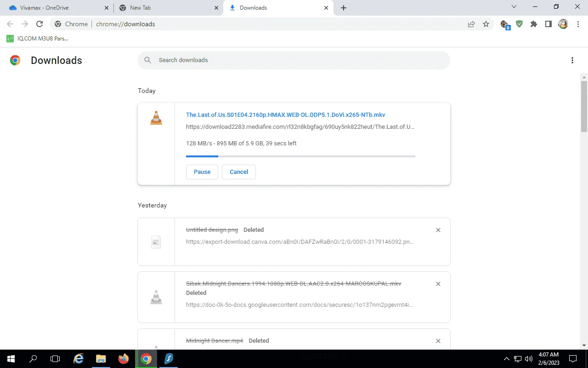Click the mediafire download URL link

coord(300,127)
